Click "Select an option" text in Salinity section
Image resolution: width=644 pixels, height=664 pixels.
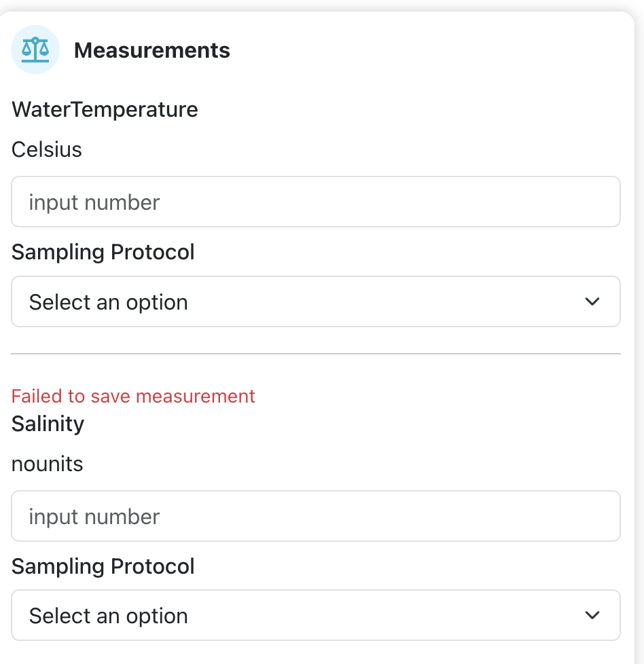(x=108, y=616)
